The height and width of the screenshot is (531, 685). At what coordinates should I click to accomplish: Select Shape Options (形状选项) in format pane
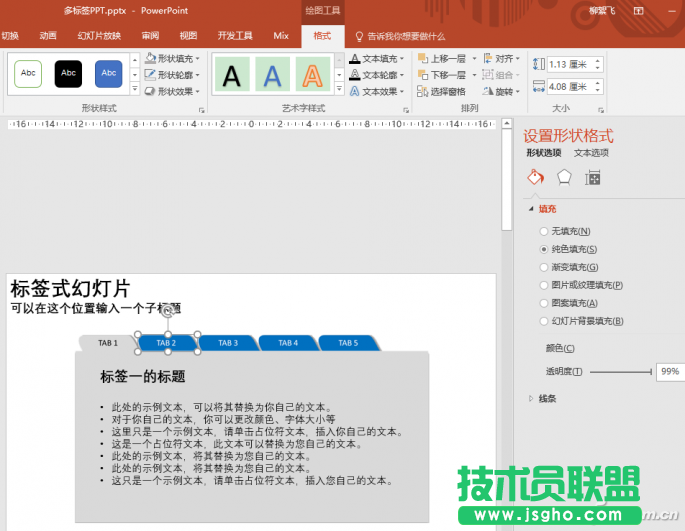543,153
